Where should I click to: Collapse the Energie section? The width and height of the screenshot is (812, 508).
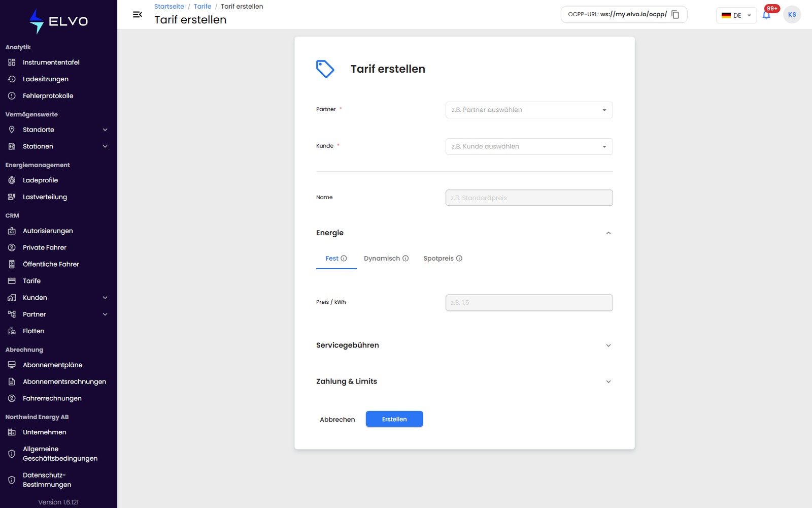[608, 233]
